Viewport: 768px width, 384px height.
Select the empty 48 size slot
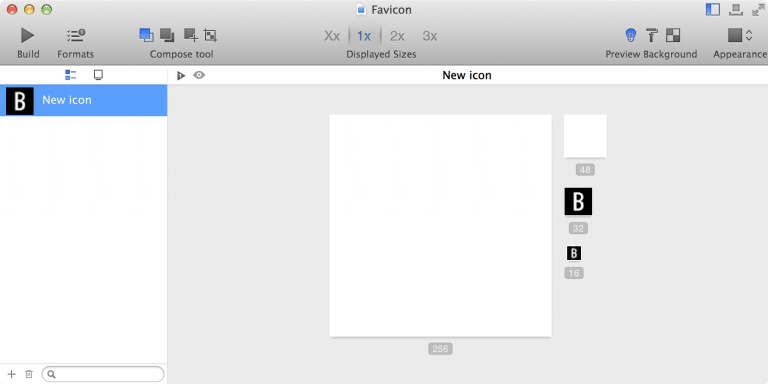585,136
